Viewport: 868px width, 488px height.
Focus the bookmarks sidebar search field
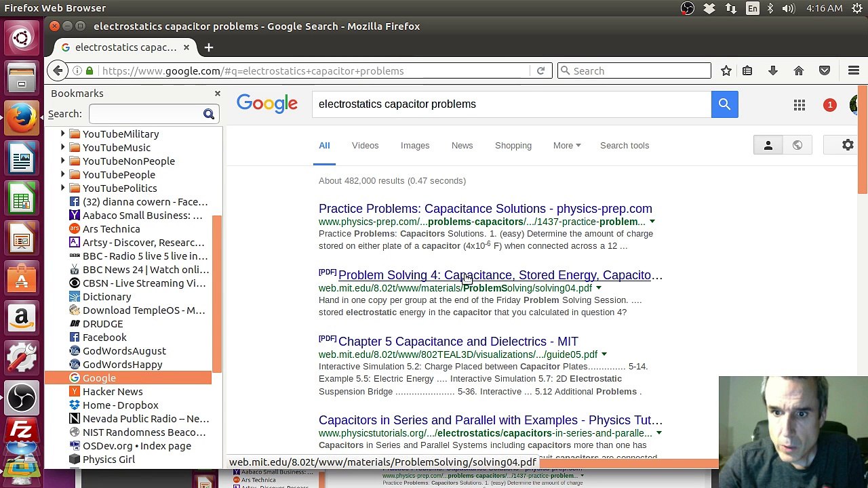coord(144,114)
